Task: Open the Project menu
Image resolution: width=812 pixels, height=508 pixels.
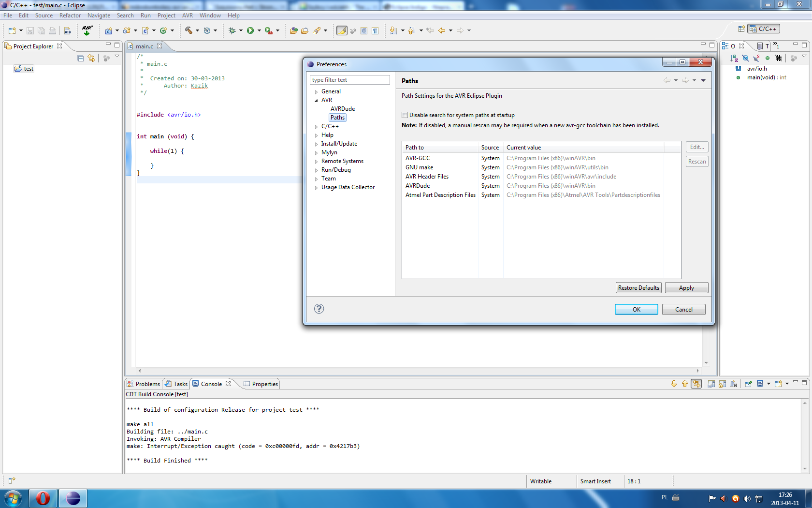Action: 166,15
